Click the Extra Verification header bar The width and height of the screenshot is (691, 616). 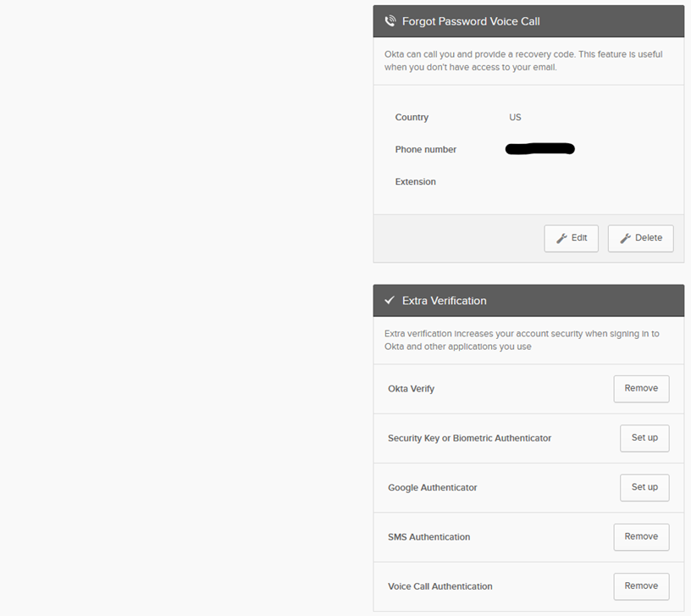click(528, 300)
